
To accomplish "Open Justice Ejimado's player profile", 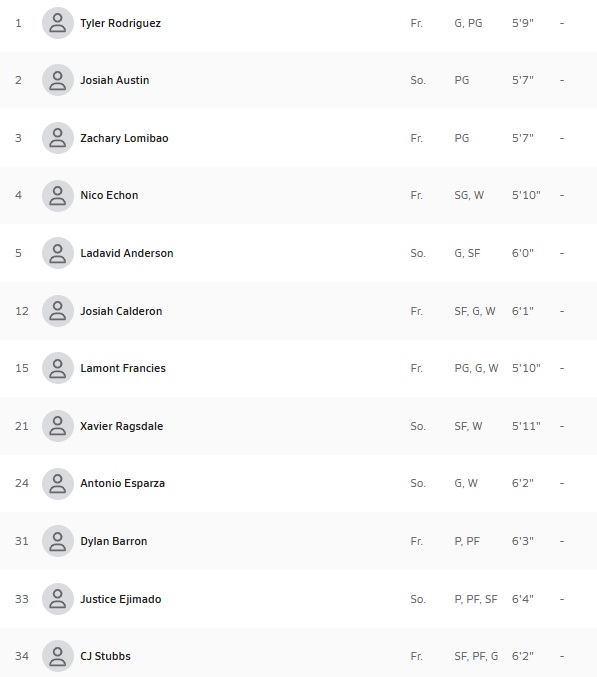I will (x=120, y=599).
